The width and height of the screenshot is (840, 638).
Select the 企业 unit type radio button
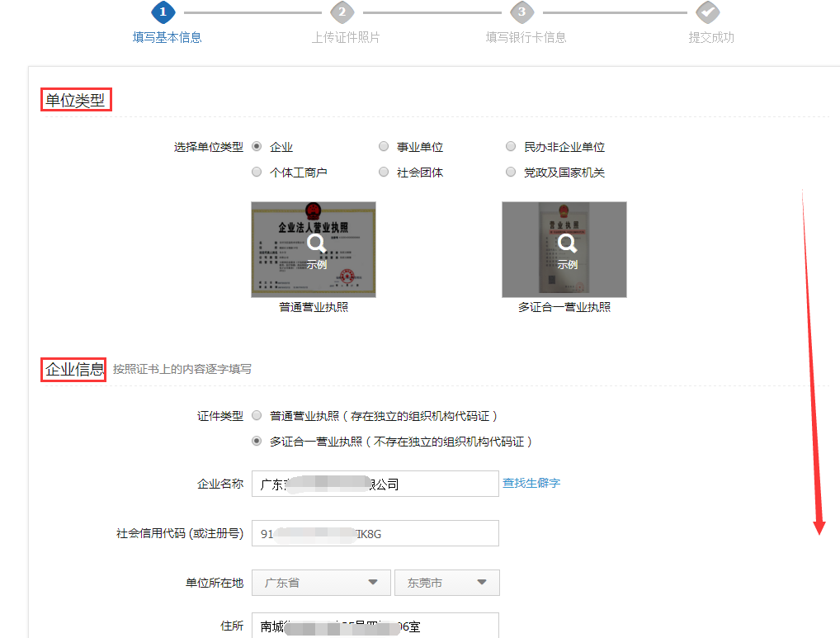pos(257,146)
